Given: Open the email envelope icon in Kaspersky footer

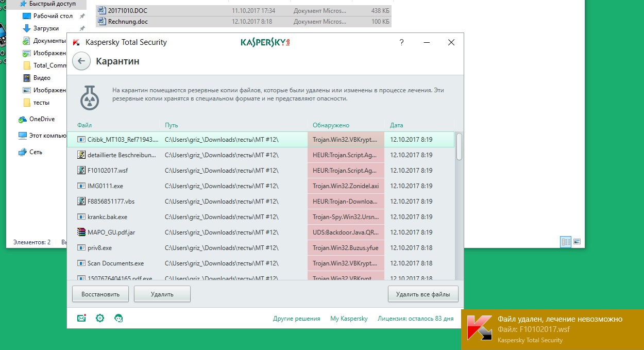Looking at the screenshot, I should 81,318.
